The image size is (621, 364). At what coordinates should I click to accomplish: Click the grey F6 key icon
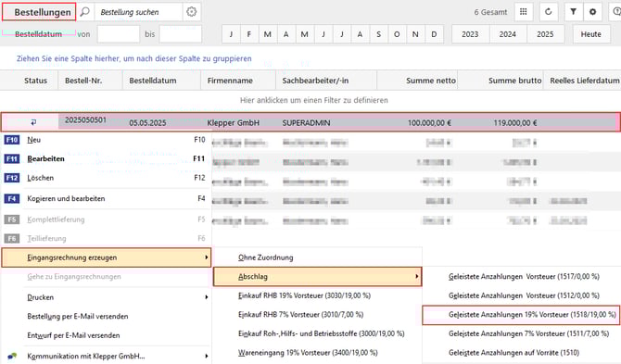point(12,239)
